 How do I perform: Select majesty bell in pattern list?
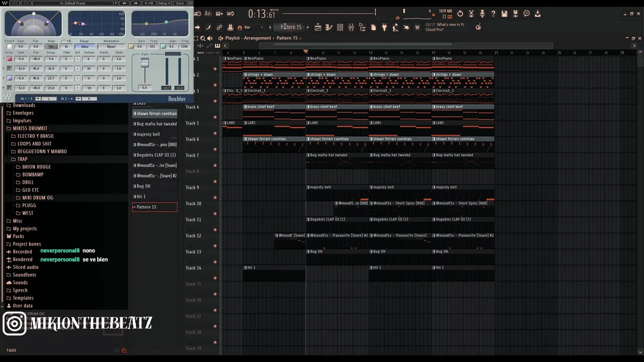click(x=154, y=134)
